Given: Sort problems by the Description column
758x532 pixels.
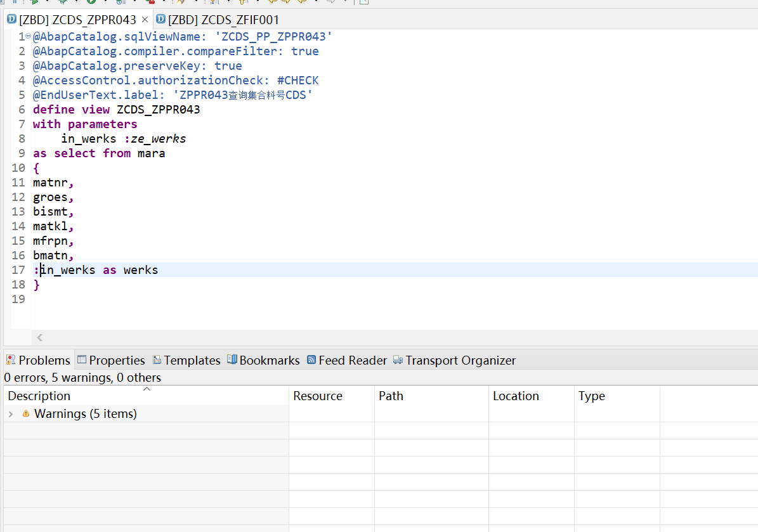Looking at the screenshot, I should coord(39,396).
